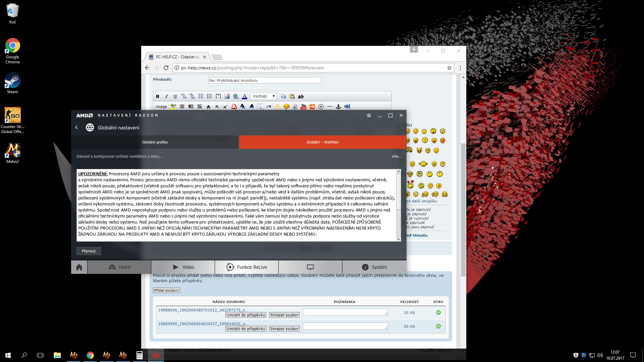Open the font color picker
Image resolution: width=644 pixels, height=362 pixels.
click(245, 97)
